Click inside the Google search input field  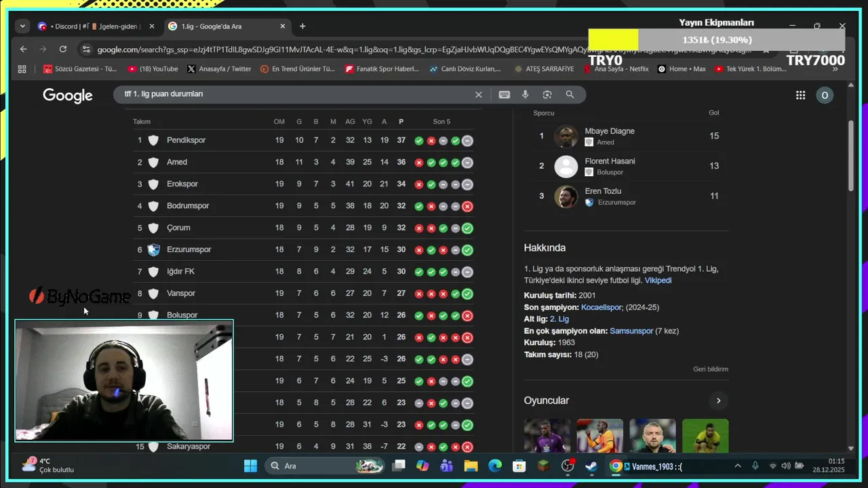[295, 95]
